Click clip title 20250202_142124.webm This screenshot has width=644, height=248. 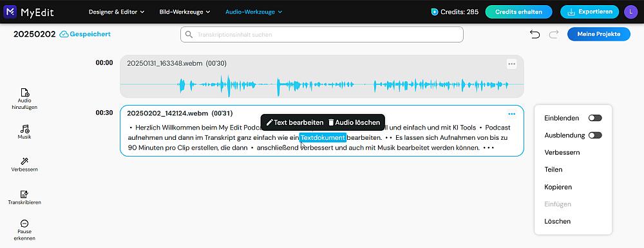click(x=167, y=113)
